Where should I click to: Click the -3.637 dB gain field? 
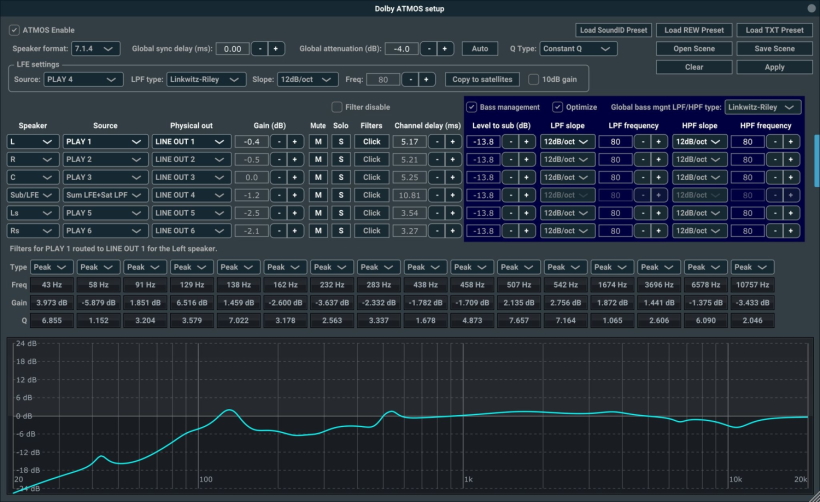coord(332,303)
